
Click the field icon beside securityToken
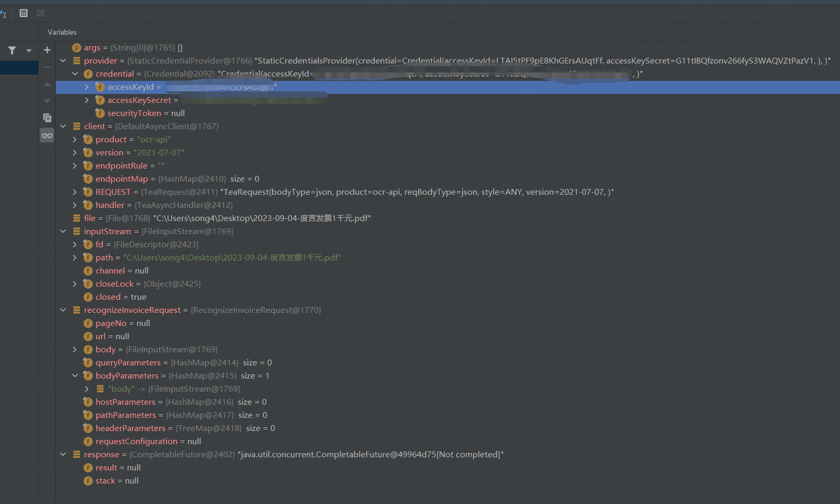[x=100, y=113]
